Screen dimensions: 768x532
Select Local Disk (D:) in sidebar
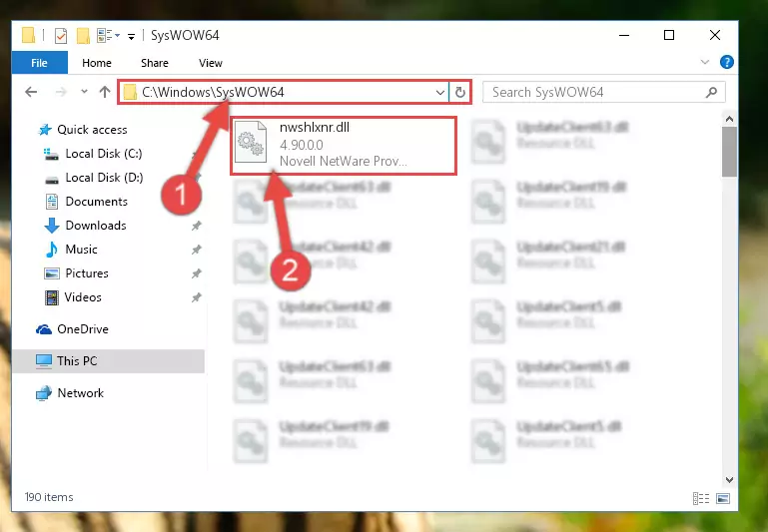tap(104, 178)
